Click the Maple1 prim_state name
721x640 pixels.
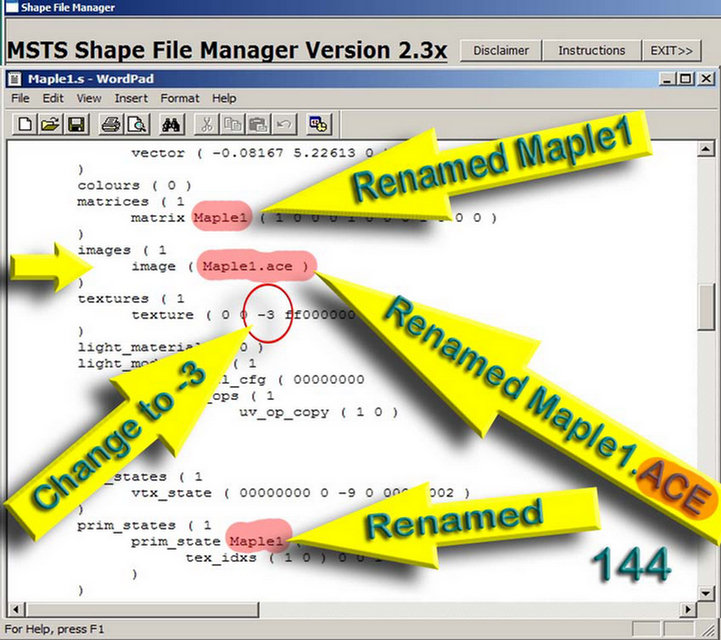pos(256,541)
